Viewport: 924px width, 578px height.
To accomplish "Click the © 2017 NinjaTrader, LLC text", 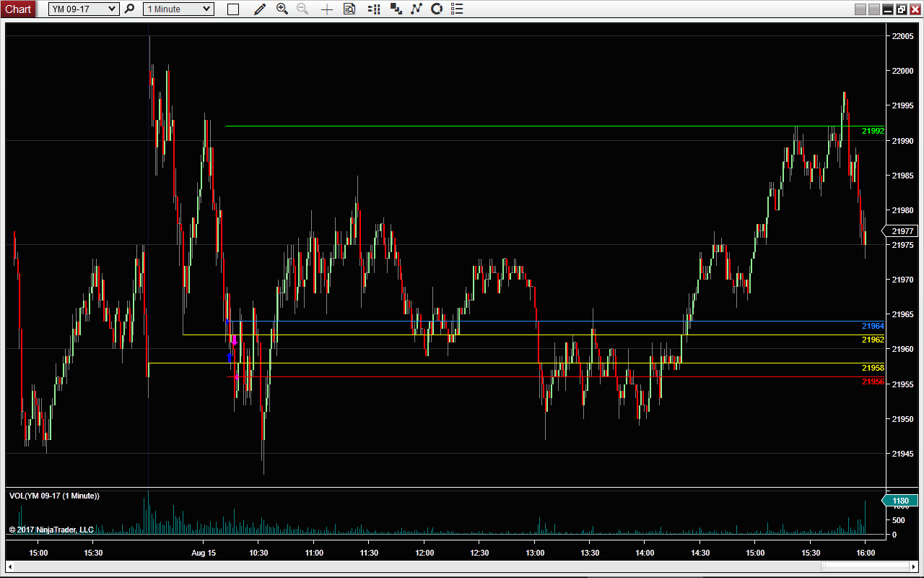I will 51,530.
